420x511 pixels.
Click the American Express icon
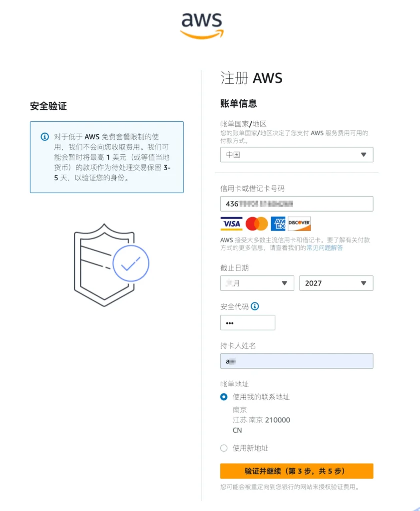278,224
